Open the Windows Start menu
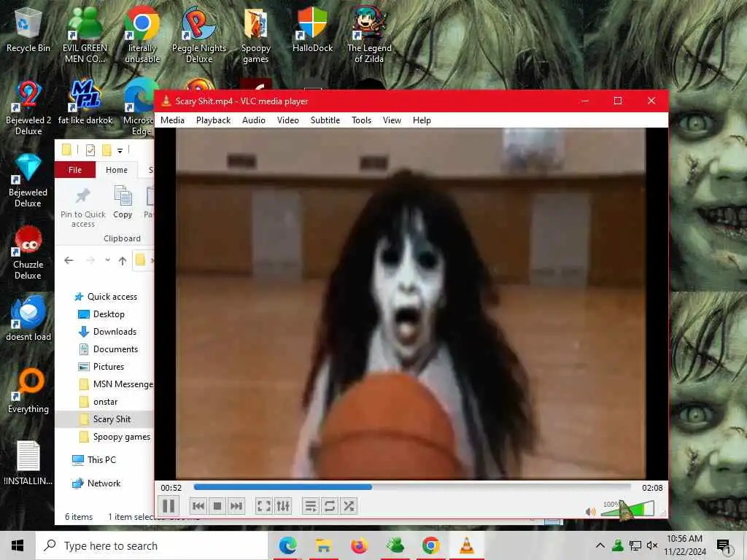747x560 pixels. (18, 545)
